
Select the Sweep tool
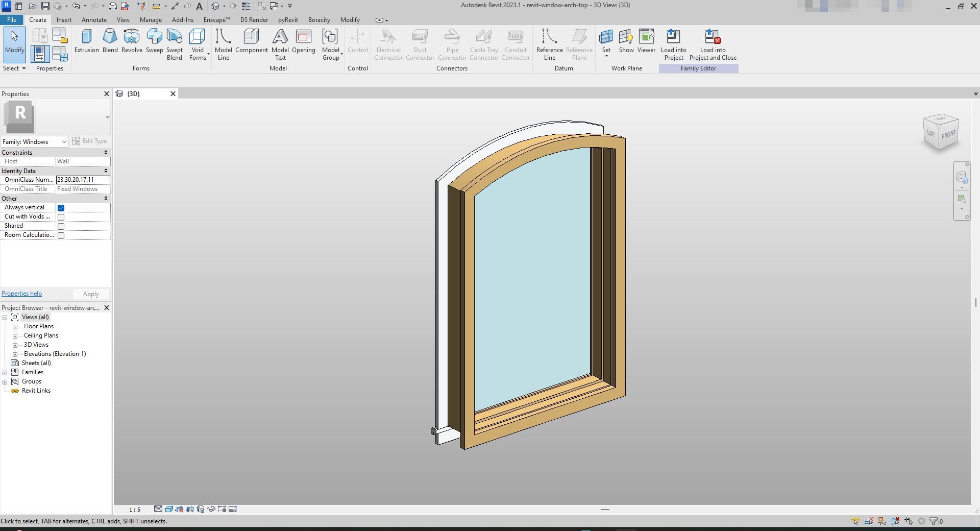154,41
